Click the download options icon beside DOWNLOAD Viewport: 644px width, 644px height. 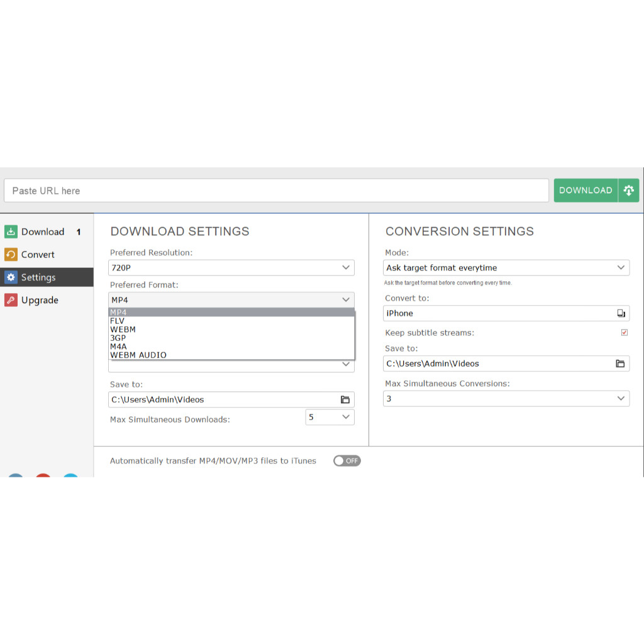point(628,191)
